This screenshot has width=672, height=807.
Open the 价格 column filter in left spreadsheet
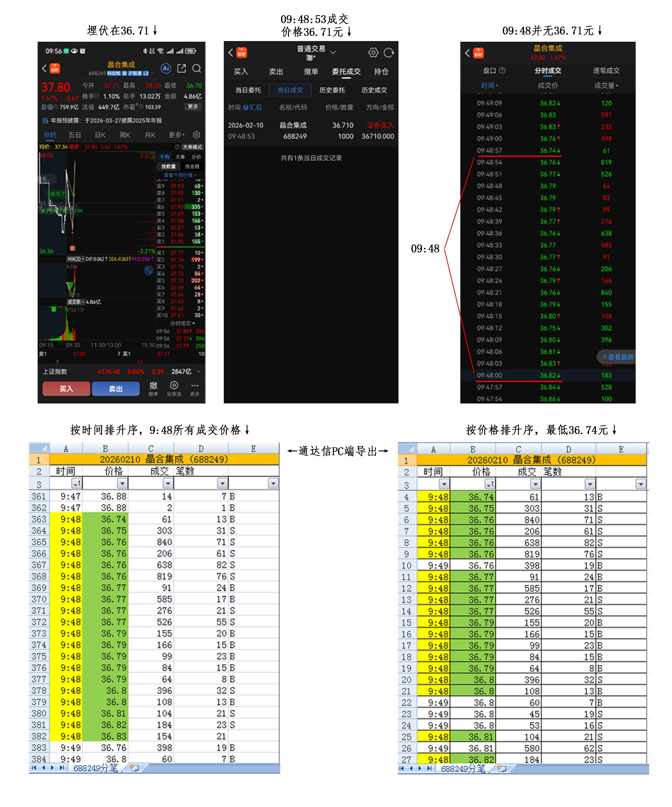[x=122, y=483]
